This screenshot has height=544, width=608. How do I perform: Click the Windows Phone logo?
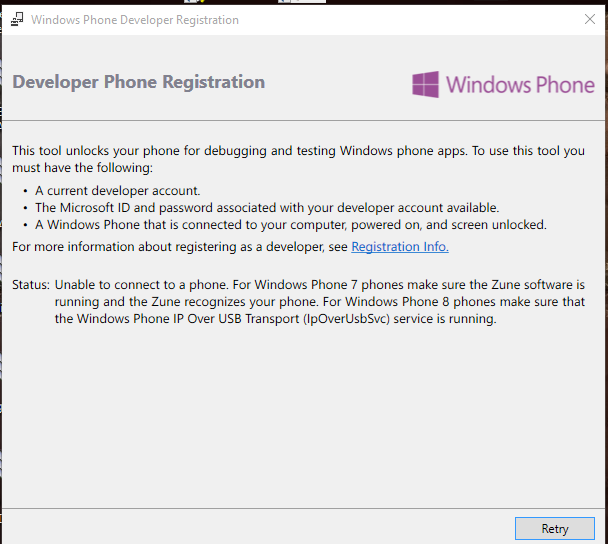point(503,84)
